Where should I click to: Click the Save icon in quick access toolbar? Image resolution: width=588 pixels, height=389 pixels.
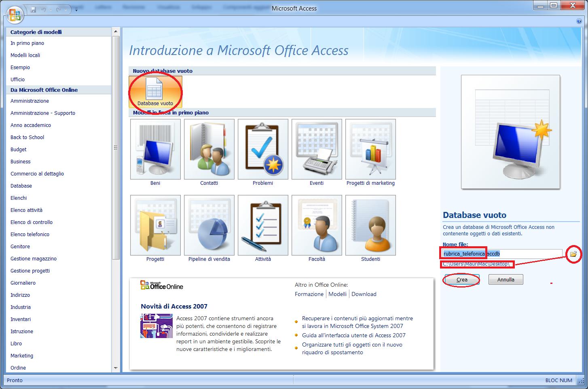34,9
